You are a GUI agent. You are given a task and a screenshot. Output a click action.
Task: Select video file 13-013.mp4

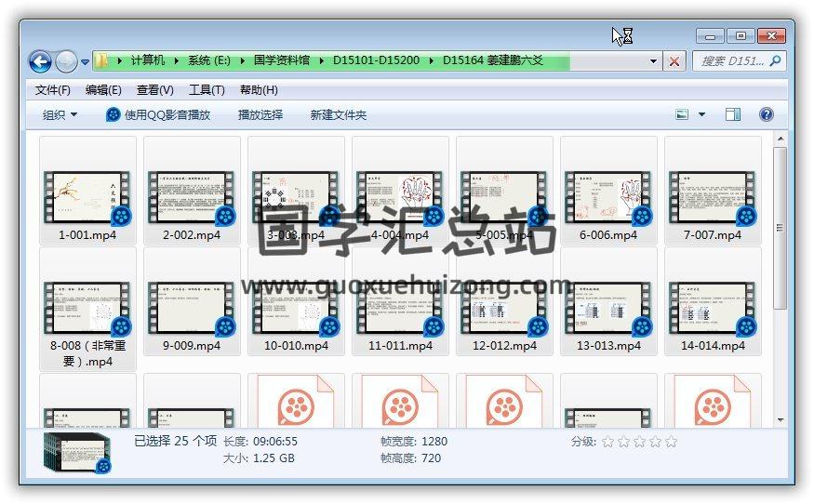point(608,301)
